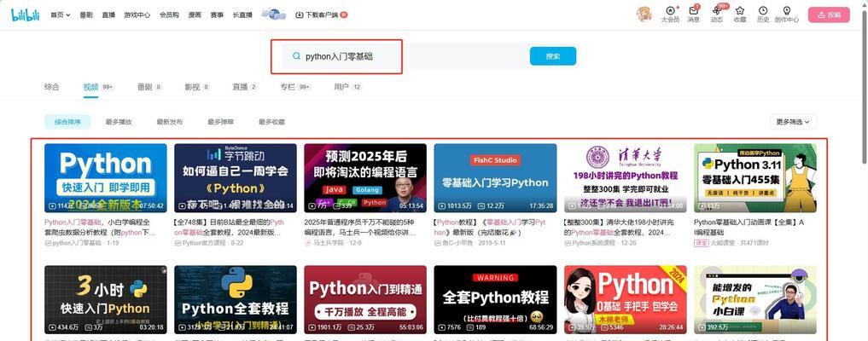Open Python入门到精通 千万播放 thumbnail
868x341 pixels.
point(365,299)
